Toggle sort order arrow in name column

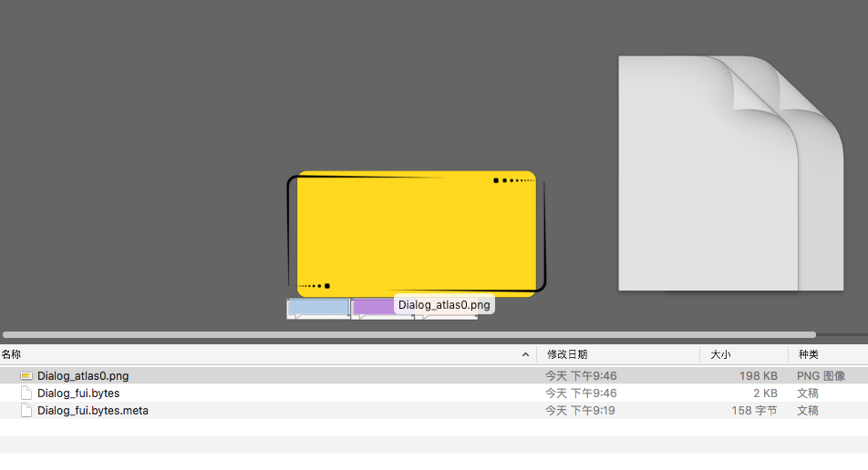tap(525, 354)
